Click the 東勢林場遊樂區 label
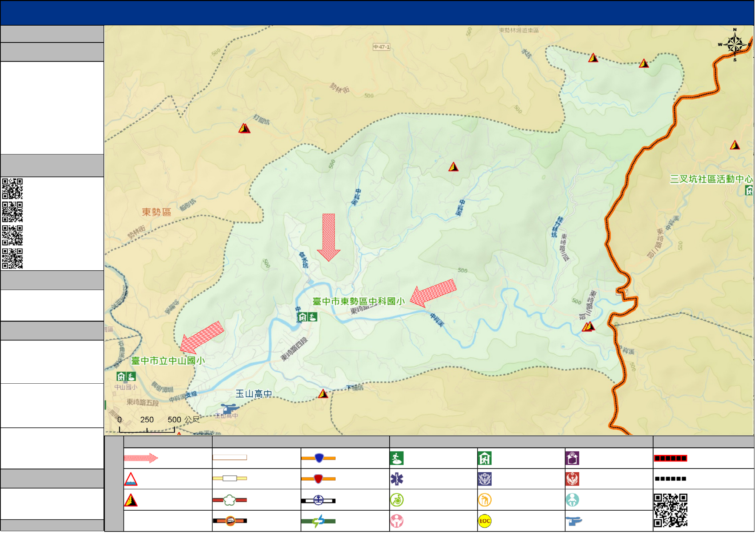 tap(519, 30)
